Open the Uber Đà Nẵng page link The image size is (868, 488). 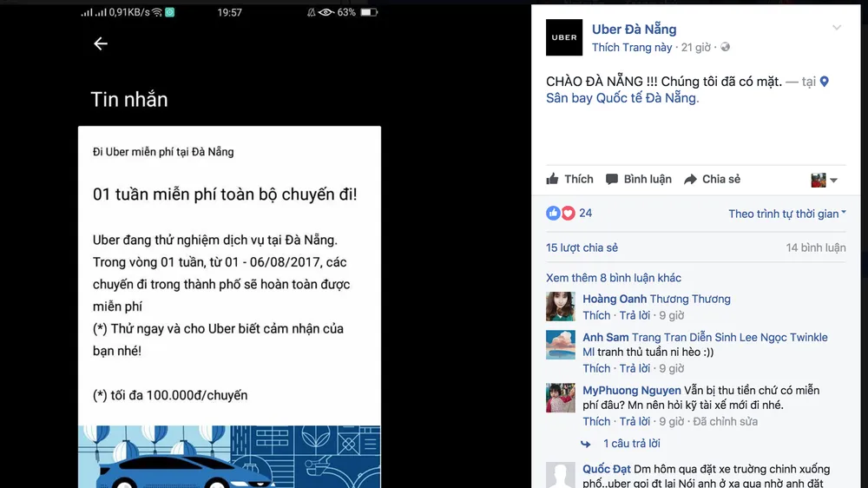click(x=634, y=30)
